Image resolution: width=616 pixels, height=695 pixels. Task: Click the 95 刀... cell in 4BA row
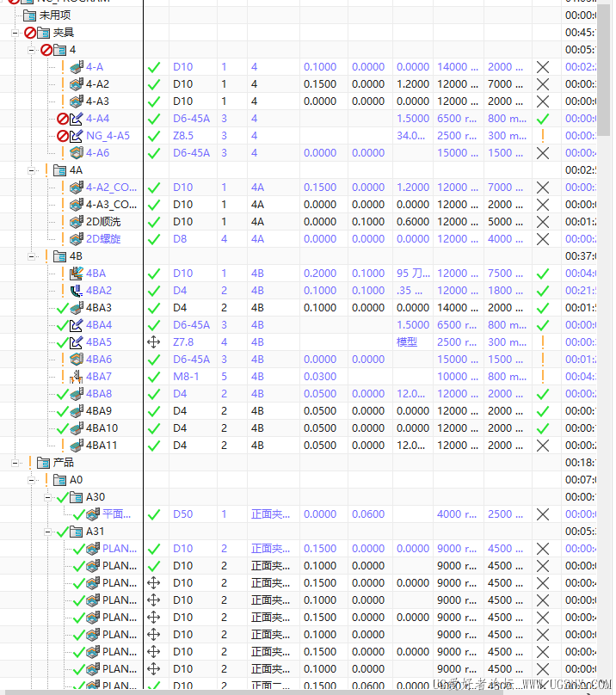(413, 274)
